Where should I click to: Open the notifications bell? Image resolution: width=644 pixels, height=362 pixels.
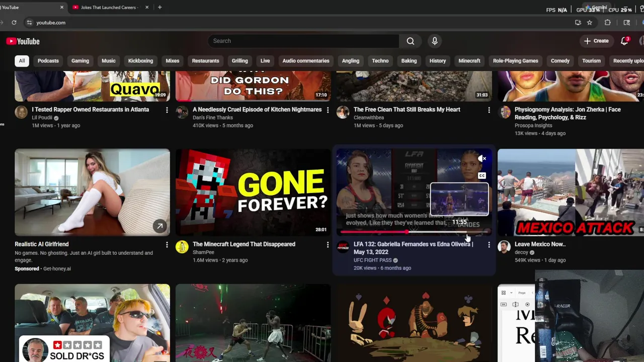(x=624, y=41)
